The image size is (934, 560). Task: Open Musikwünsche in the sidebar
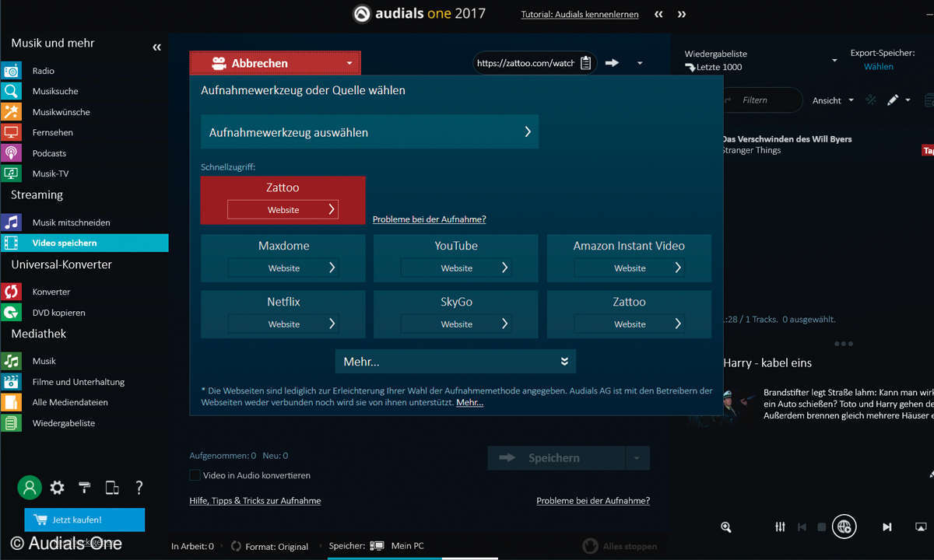click(61, 112)
